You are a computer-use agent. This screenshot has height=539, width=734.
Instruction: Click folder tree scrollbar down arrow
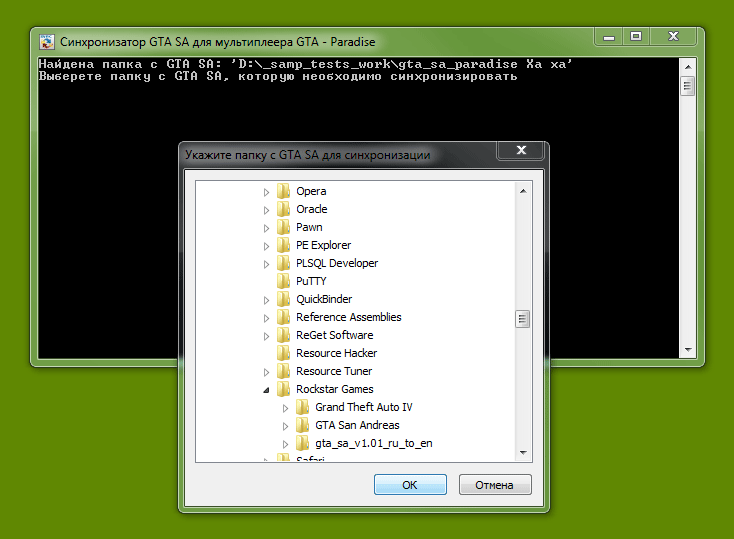(523, 452)
